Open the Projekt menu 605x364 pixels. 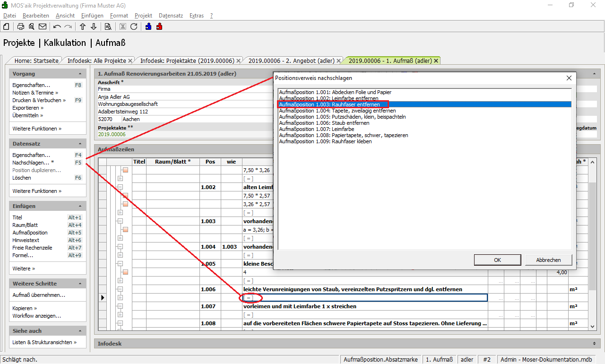[x=143, y=16]
